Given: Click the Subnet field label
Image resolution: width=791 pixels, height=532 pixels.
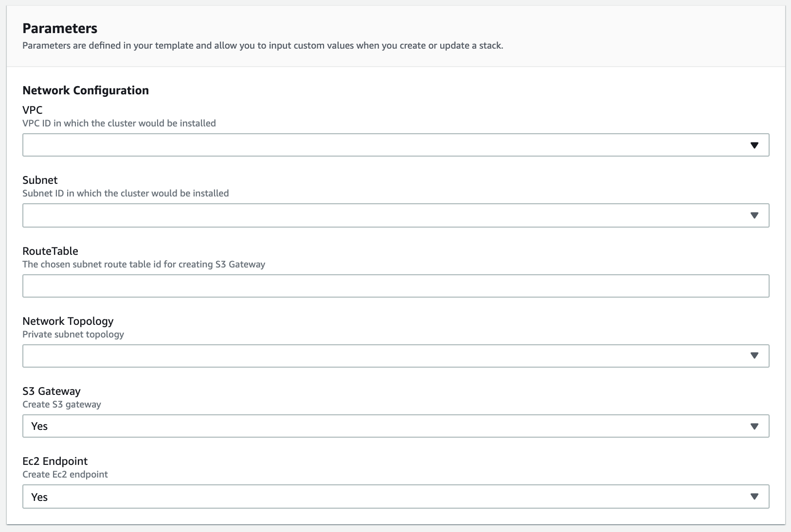Looking at the screenshot, I should [x=40, y=180].
